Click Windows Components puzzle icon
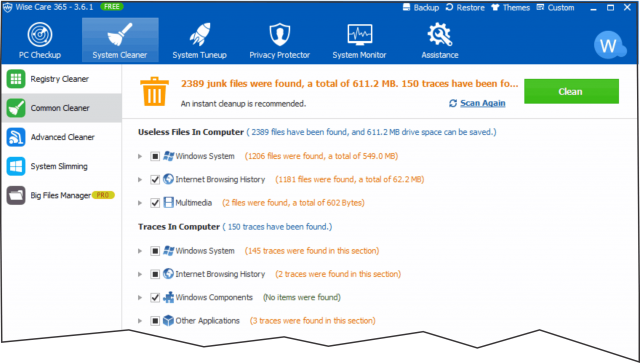Image resolution: width=640 pixels, height=363 pixels. 168,297
